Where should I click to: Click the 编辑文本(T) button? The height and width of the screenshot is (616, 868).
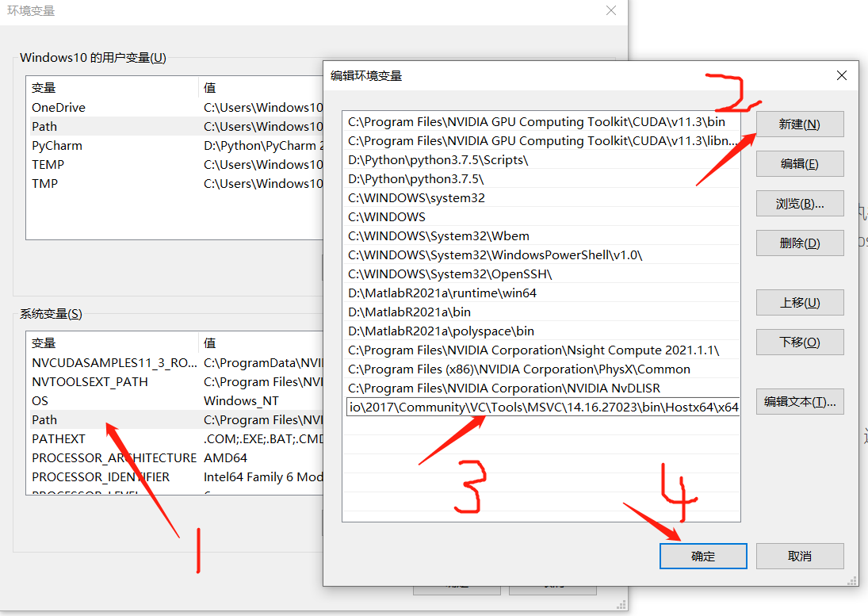coord(799,401)
